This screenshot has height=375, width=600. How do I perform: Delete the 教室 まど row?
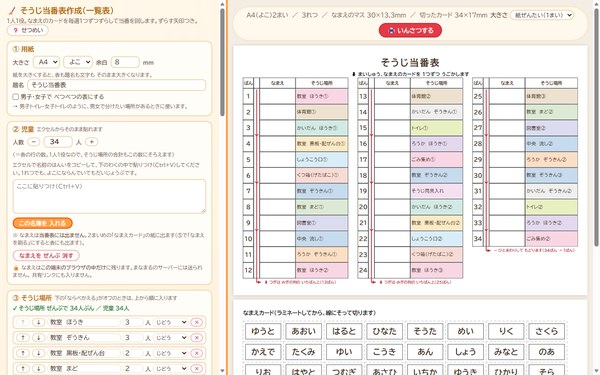click(x=197, y=368)
